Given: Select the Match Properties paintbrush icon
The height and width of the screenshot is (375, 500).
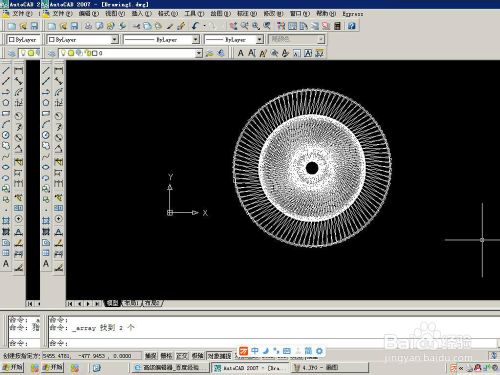Looking at the screenshot, I should (170, 26).
